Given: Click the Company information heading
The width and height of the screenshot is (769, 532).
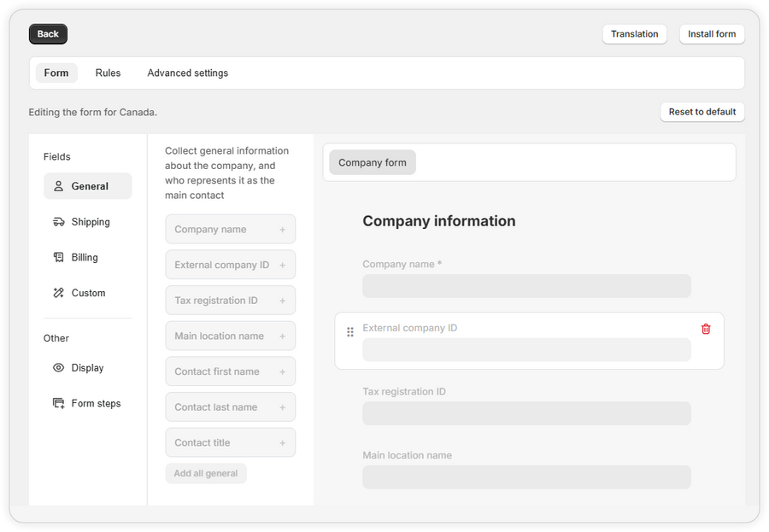Looking at the screenshot, I should [439, 221].
